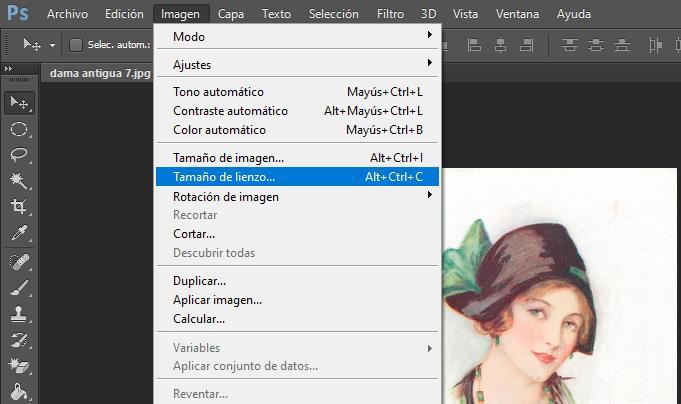The height and width of the screenshot is (404, 681).
Task: Align left edges in options bar
Action: point(474,45)
